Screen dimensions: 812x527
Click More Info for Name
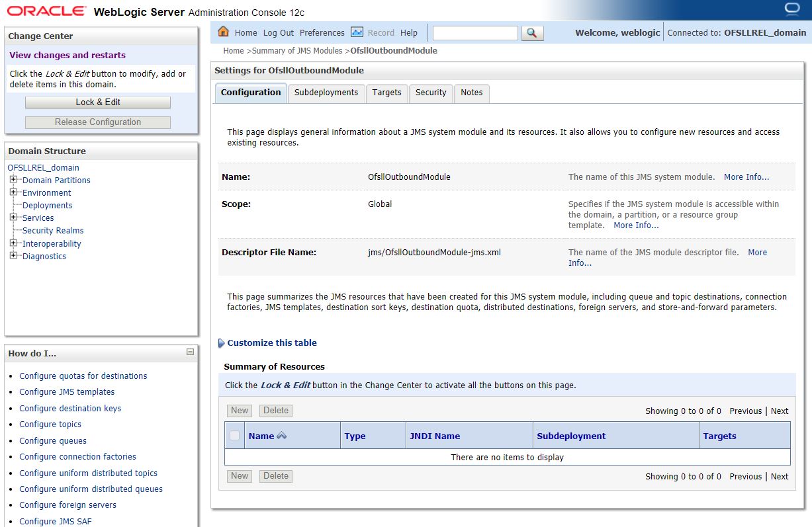tap(746, 177)
